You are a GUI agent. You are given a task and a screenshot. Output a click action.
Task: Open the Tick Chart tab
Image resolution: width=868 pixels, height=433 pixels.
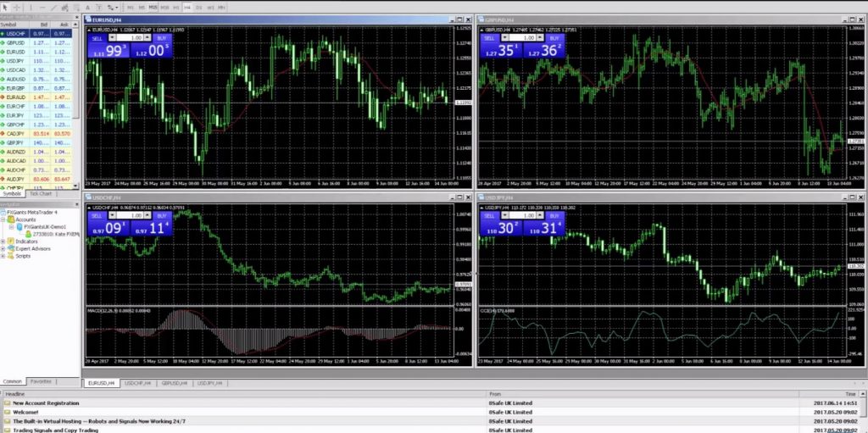[41, 194]
